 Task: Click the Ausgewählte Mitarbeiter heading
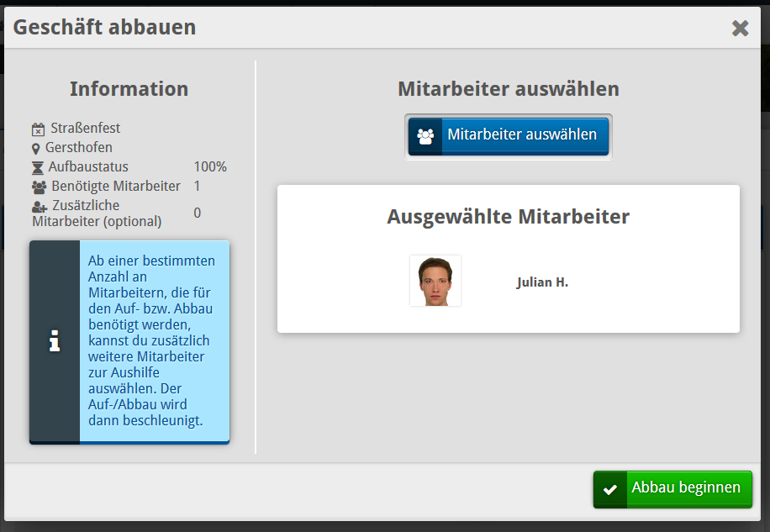coord(508,217)
